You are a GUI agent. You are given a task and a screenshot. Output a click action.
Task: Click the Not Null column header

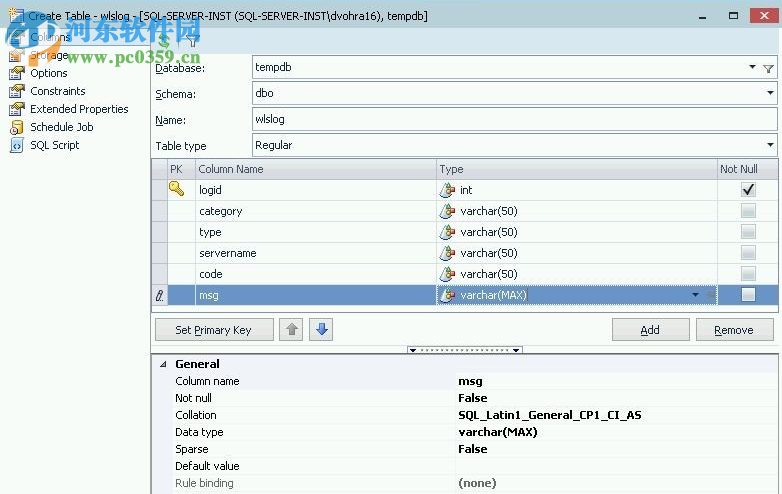(x=747, y=169)
